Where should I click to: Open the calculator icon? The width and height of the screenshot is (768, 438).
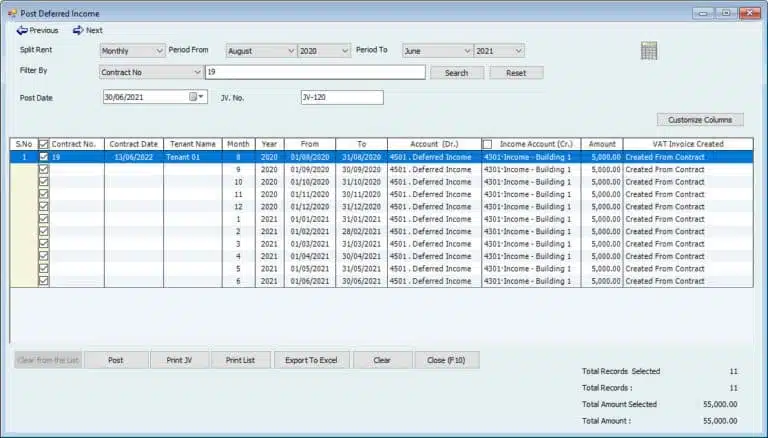pyautogui.click(x=650, y=51)
